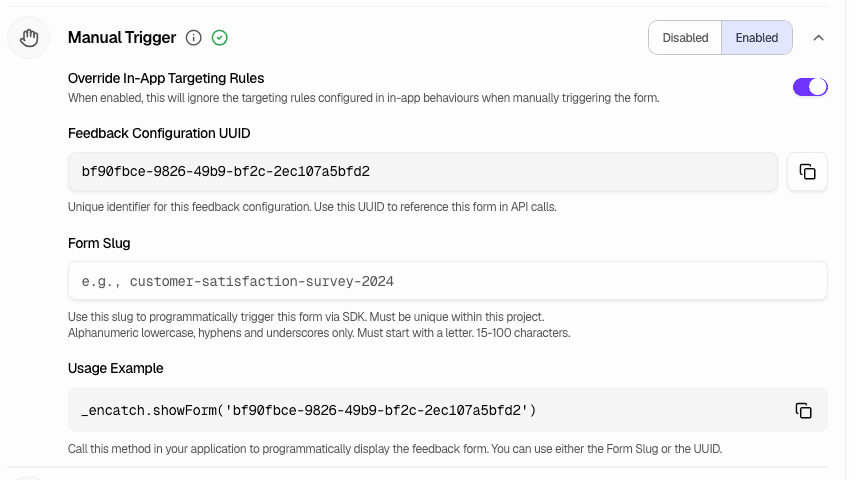Click the 'Alphanumeric lowercase, hyphens and underscores' hint
This screenshot has height=480, width=856.
(x=319, y=333)
